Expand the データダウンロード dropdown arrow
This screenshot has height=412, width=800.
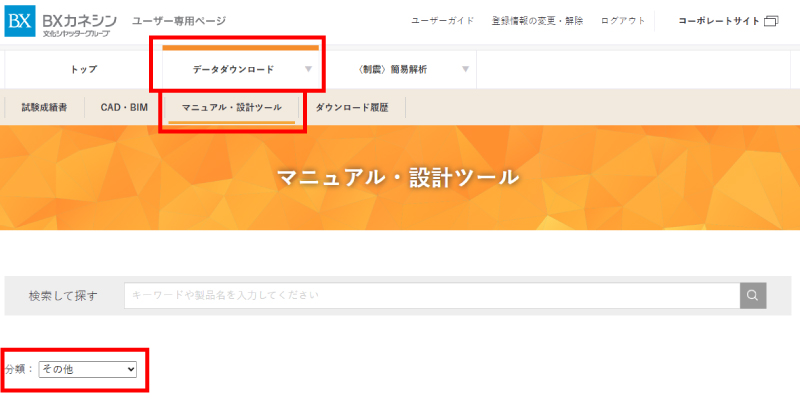click(x=308, y=69)
